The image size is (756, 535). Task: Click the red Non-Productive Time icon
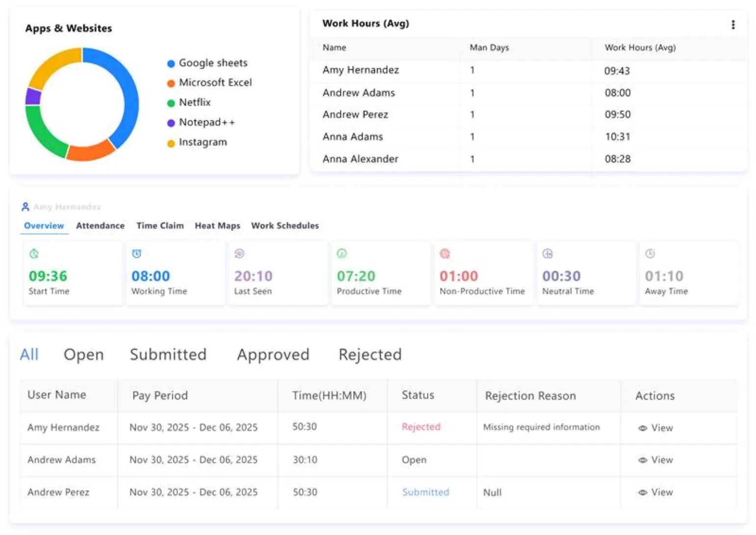tap(445, 254)
